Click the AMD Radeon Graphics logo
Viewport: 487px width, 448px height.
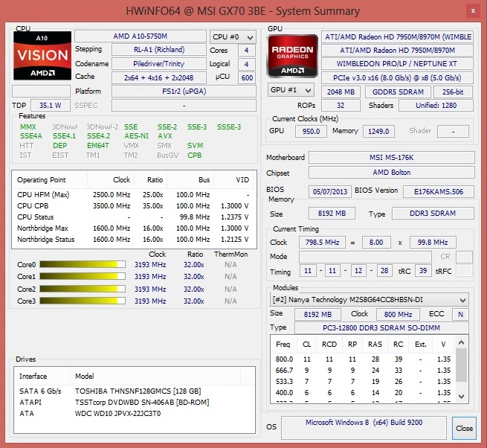point(292,56)
